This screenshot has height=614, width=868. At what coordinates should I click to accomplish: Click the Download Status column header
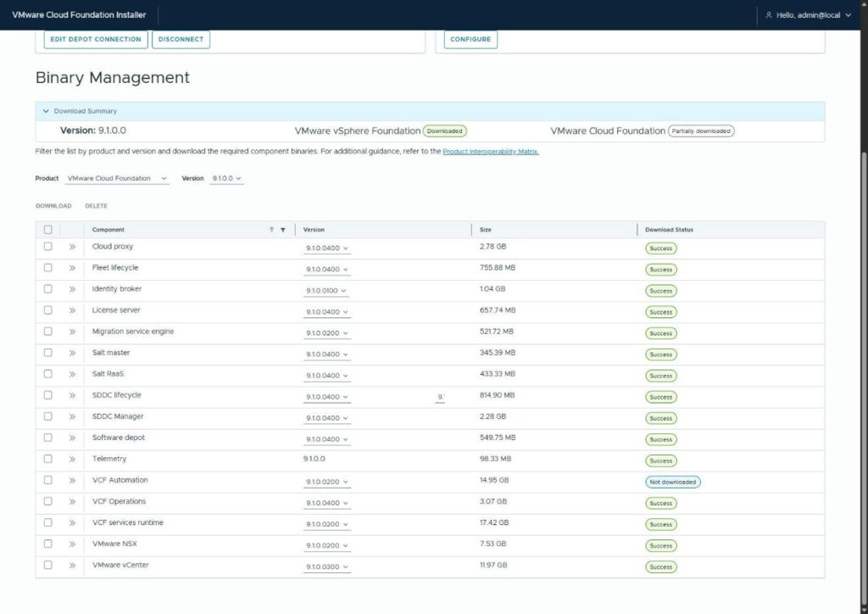tap(669, 230)
